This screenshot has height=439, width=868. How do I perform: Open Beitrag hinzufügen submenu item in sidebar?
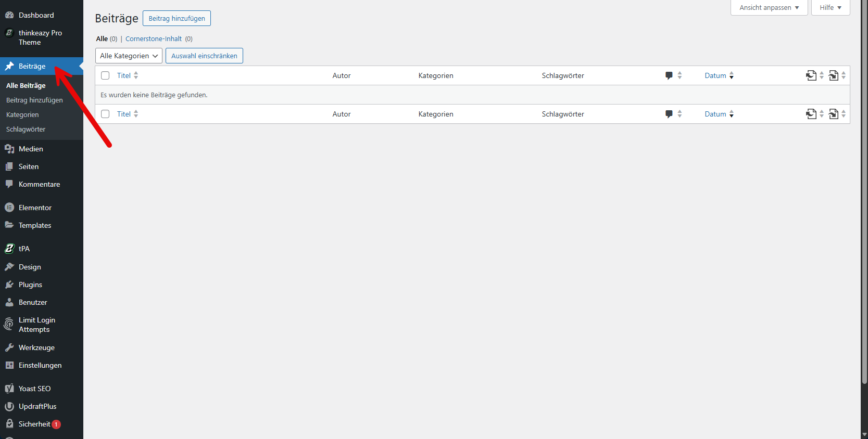[34, 100]
